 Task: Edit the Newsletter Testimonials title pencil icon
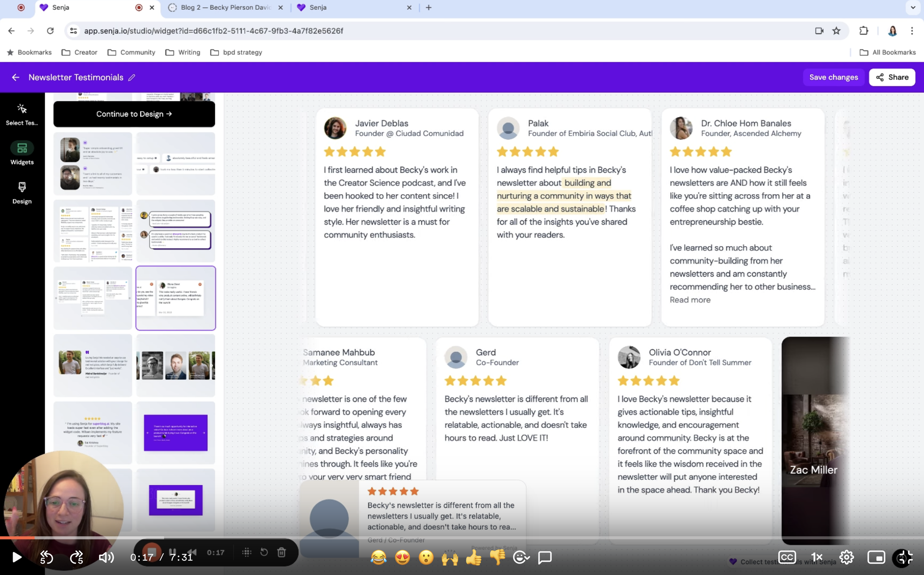[x=132, y=78]
